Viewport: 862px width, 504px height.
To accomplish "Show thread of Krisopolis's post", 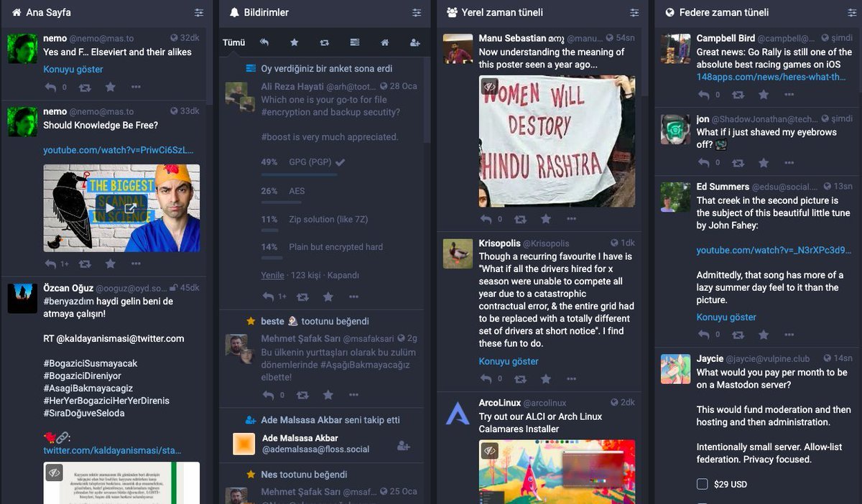I will [x=509, y=361].
